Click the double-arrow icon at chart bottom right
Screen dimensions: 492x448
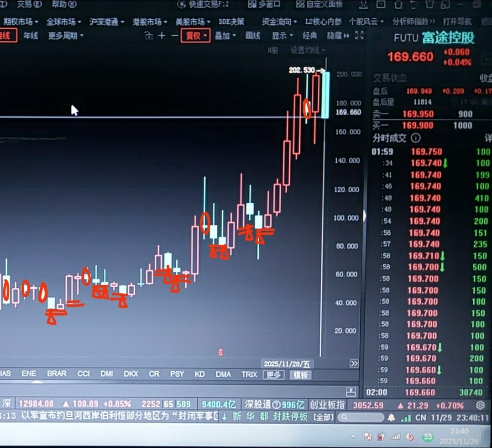(x=354, y=364)
